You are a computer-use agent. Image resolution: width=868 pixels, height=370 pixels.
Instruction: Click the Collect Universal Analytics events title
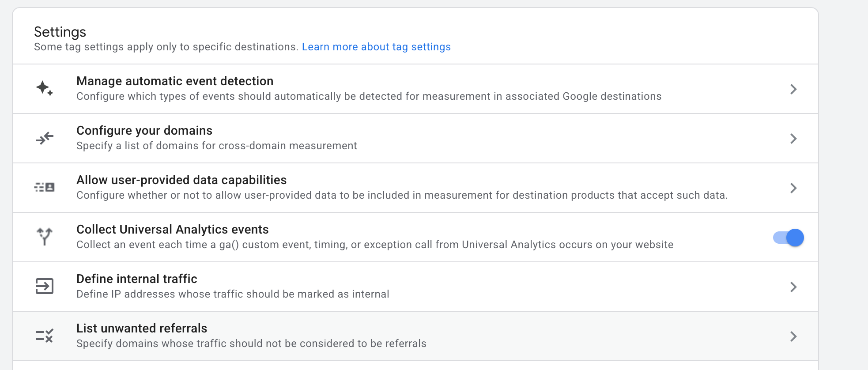(173, 230)
